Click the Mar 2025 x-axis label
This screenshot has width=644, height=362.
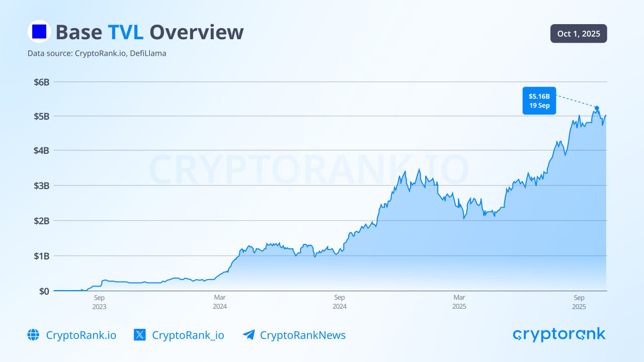459,302
